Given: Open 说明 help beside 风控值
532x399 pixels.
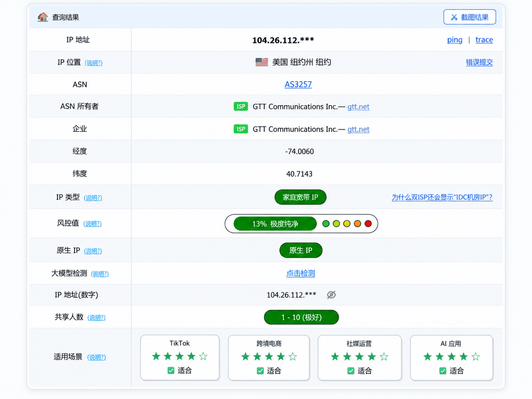Looking at the screenshot, I should click(92, 223).
